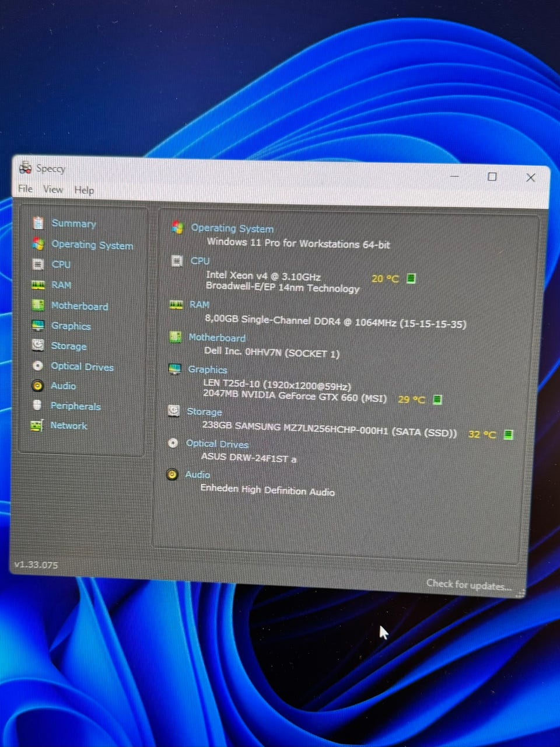Open the File menu
Screen dimensions: 560x747
coord(26,189)
